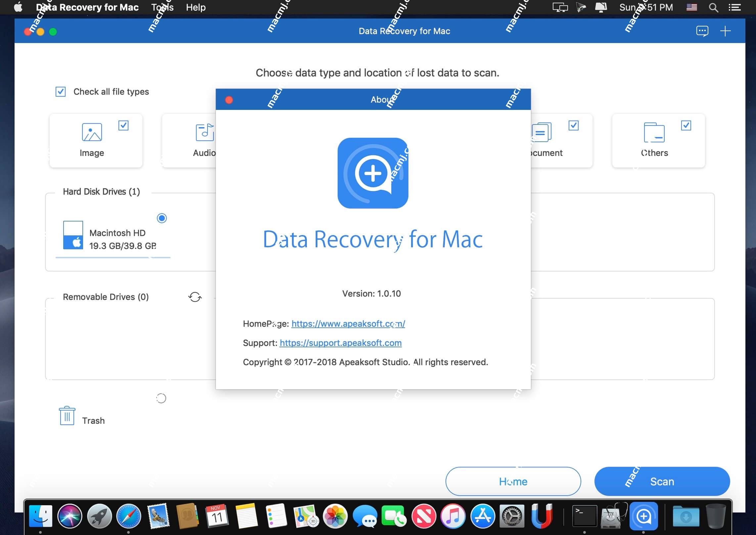Select the Macintosh HD radio button

162,218
